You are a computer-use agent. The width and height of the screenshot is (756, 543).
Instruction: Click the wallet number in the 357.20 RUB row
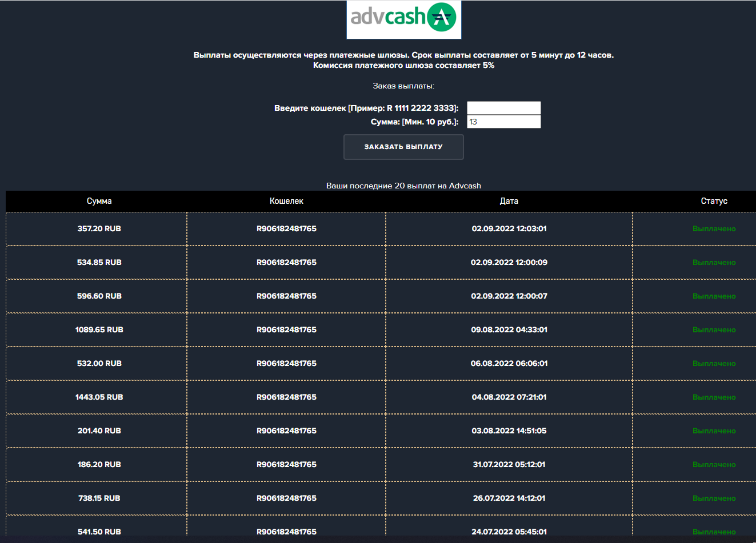286,228
